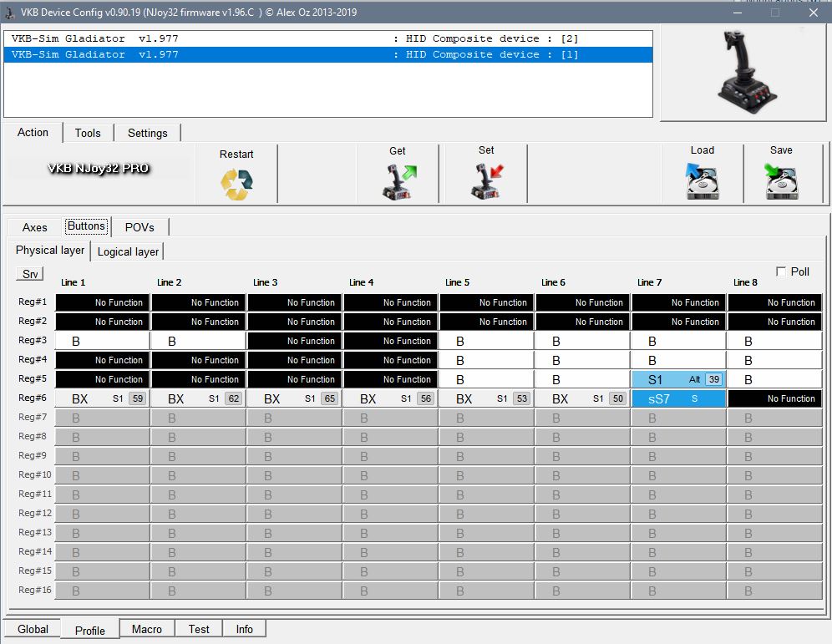832x644 pixels.
Task: Click Reg#7 Line 1 grey B cell
Action: [x=103, y=418]
